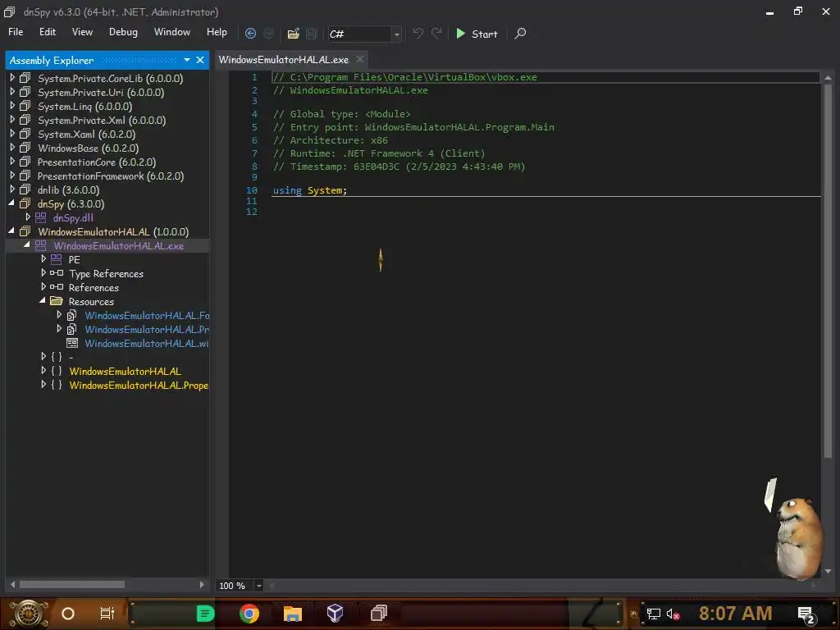
Task: Click the Redo toolbar arrow
Action: pos(436,33)
